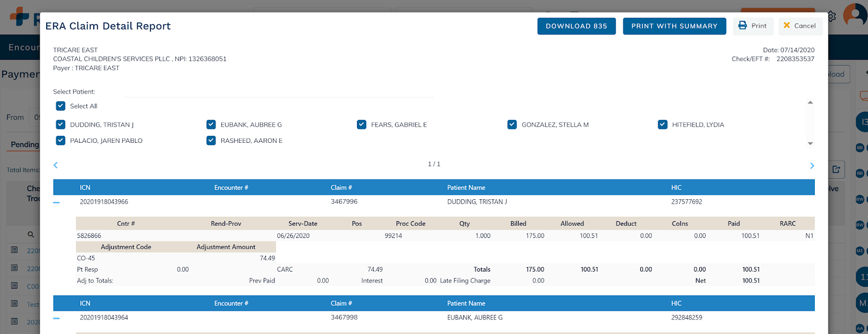Open the settings gear icon
Image resolution: width=868 pixels, height=334 pixels.
(832, 17)
